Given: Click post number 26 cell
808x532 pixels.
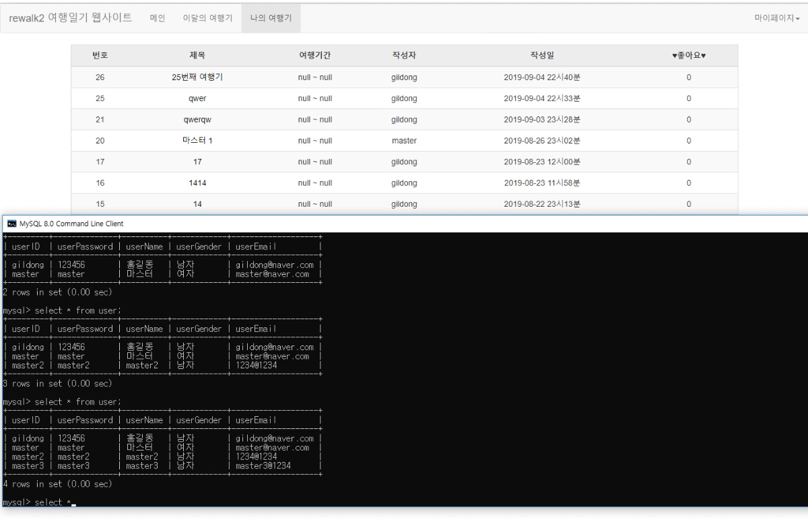Looking at the screenshot, I should coord(100,77).
